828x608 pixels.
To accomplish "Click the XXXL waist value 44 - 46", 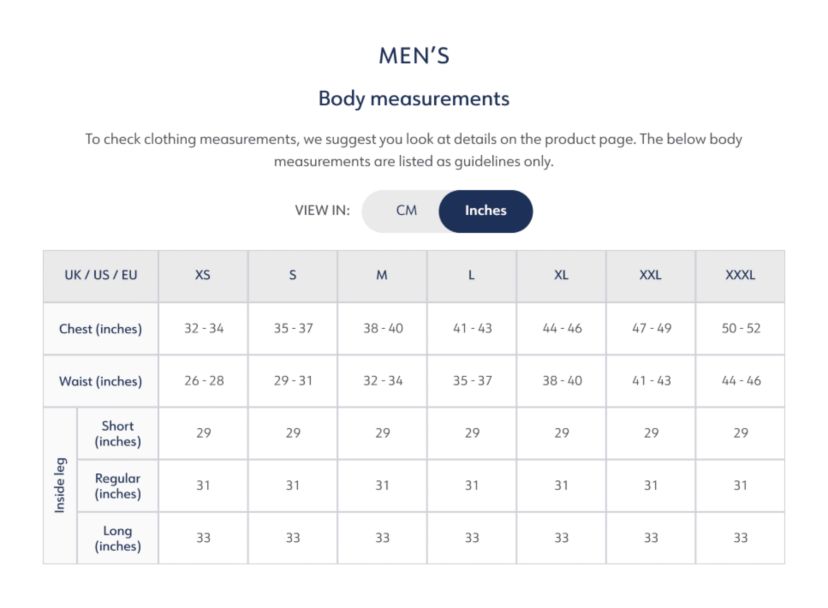I will pos(740,381).
